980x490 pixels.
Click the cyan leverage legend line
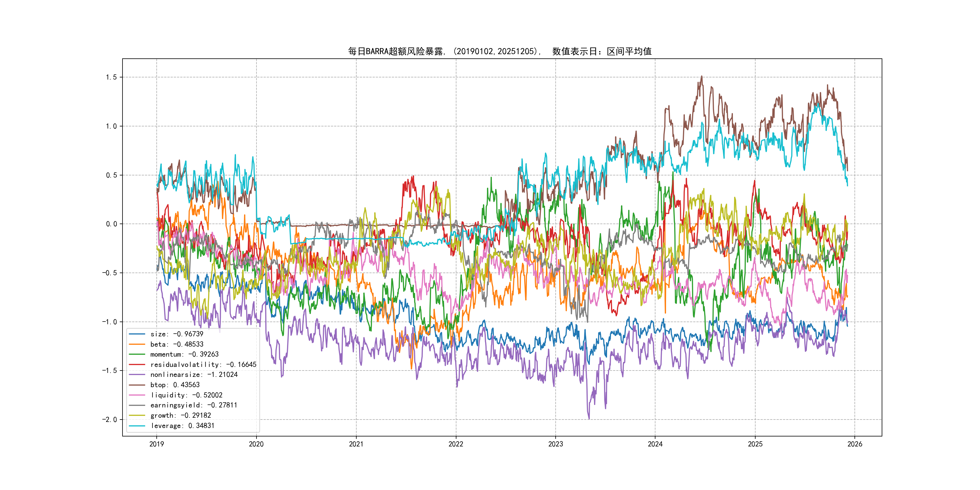pos(137,426)
